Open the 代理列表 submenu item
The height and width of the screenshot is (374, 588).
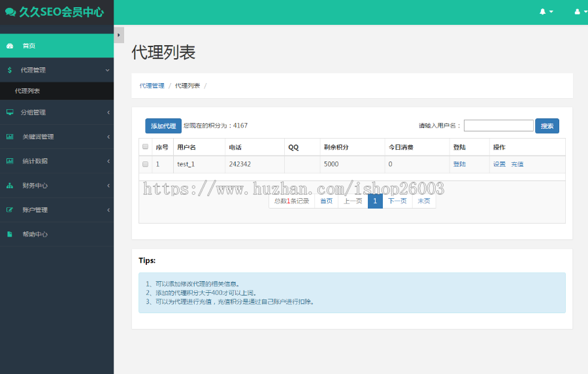coord(57,91)
